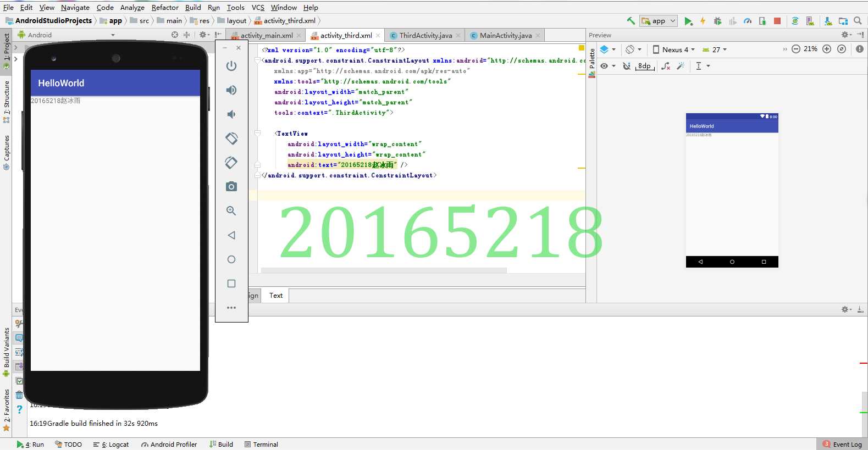
Task: Click the Debug app bug icon
Action: click(717, 21)
